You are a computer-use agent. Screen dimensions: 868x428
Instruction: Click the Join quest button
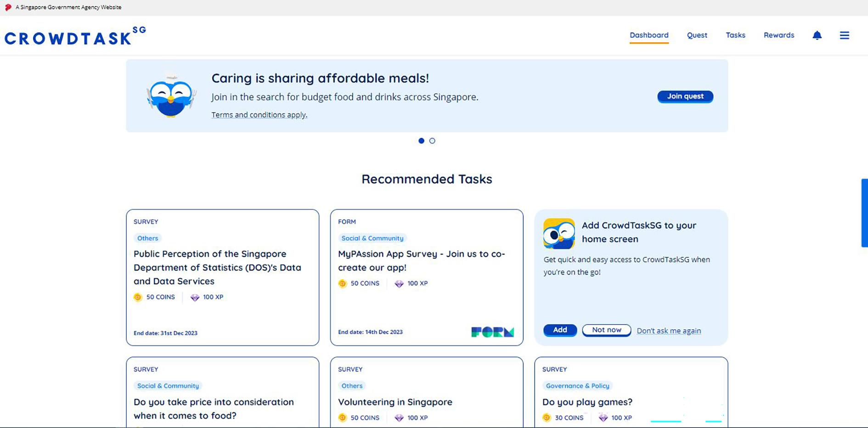tap(685, 96)
